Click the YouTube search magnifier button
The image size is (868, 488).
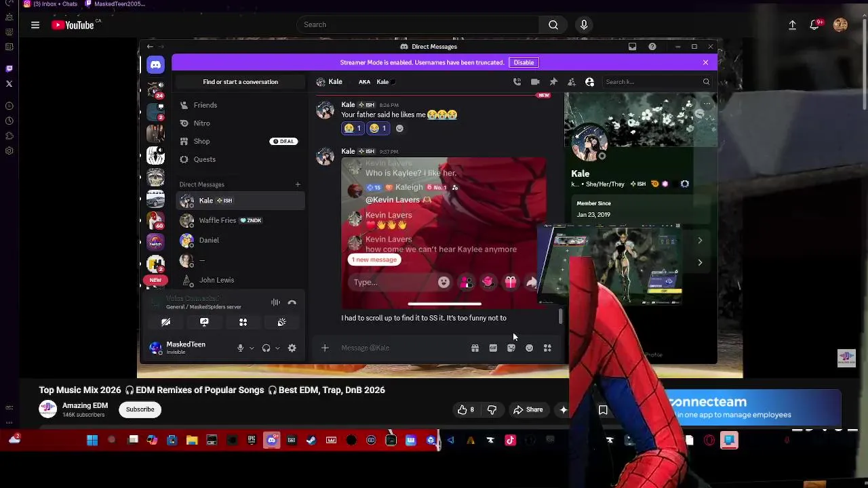point(553,24)
